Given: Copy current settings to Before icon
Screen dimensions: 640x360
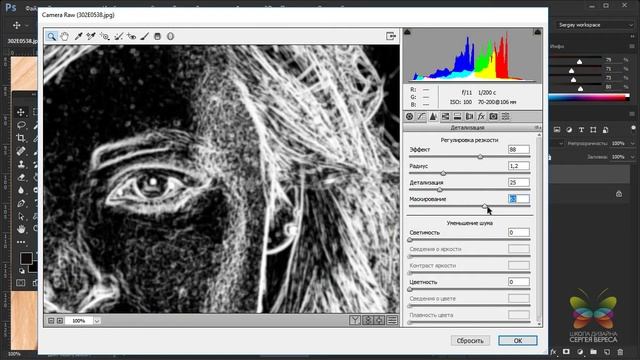Looking at the screenshot, I should [380, 320].
